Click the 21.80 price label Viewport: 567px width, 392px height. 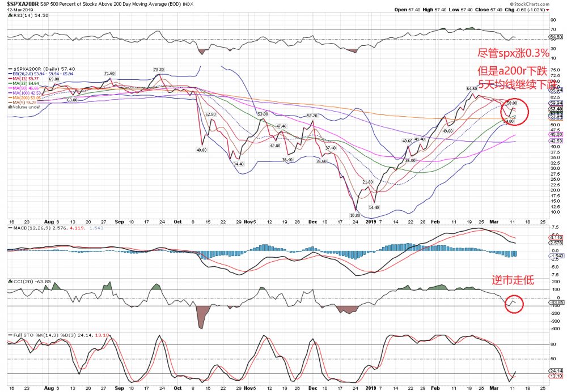click(368, 182)
